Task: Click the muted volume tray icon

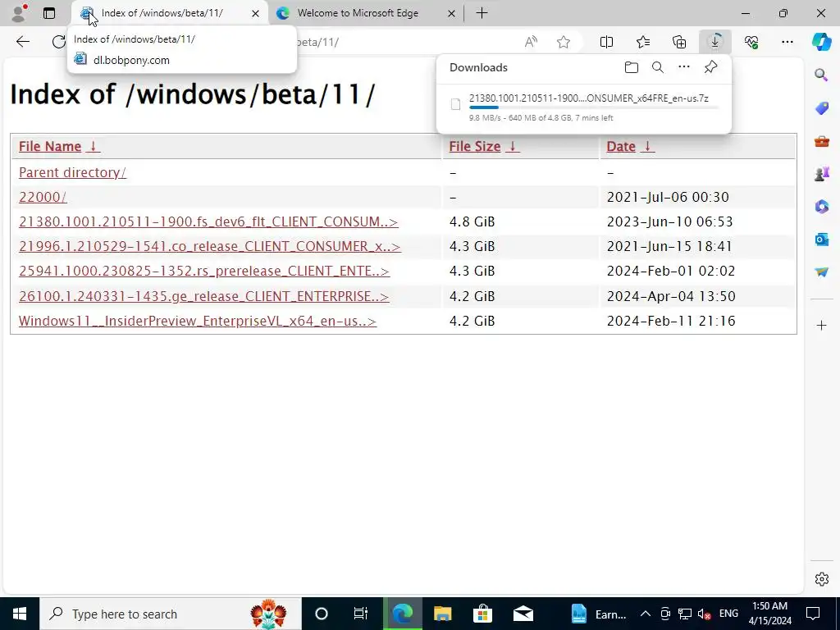Action: [704, 614]
